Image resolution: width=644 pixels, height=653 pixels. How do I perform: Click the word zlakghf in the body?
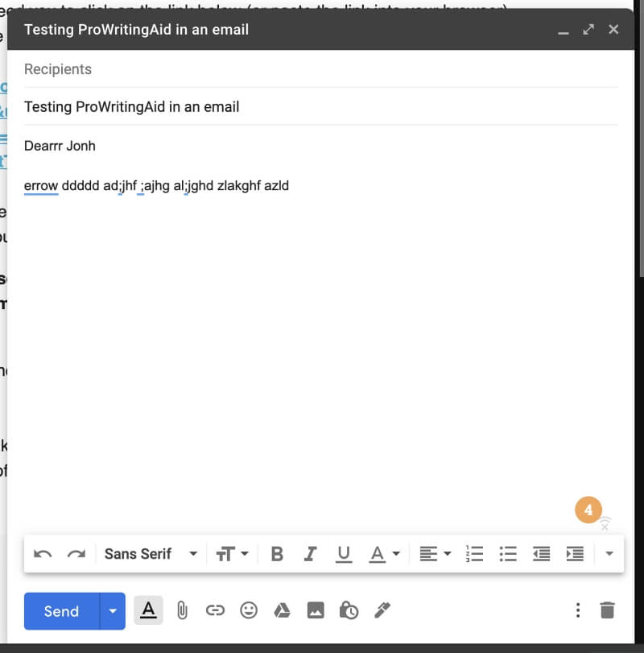pos(239,186)
